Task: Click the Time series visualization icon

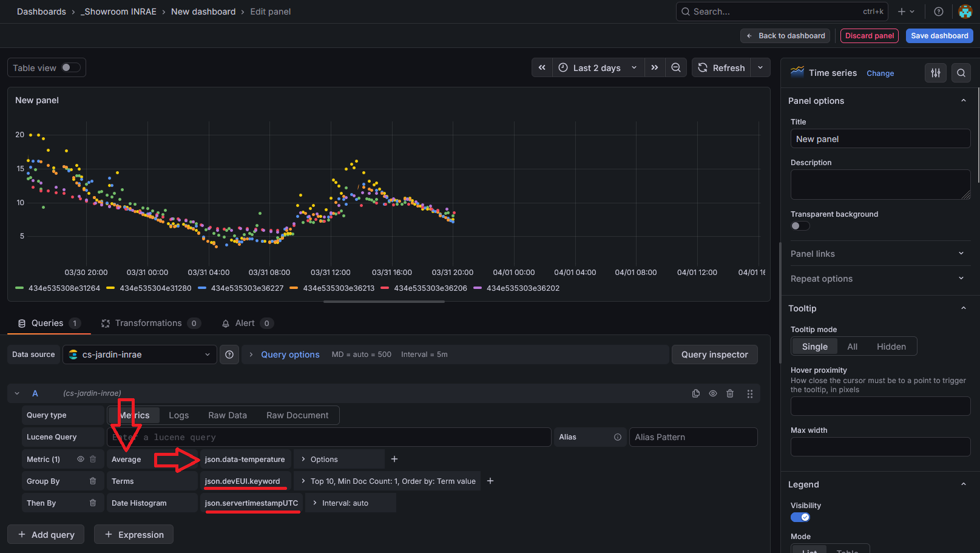Action: point(797,72)
